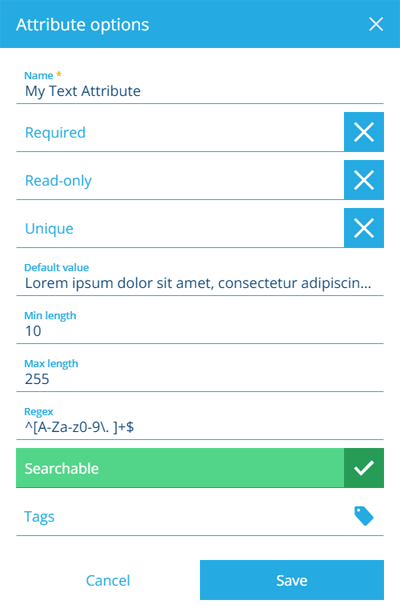
Task: Open the Tags row by its label
Action: coord(39,517)
